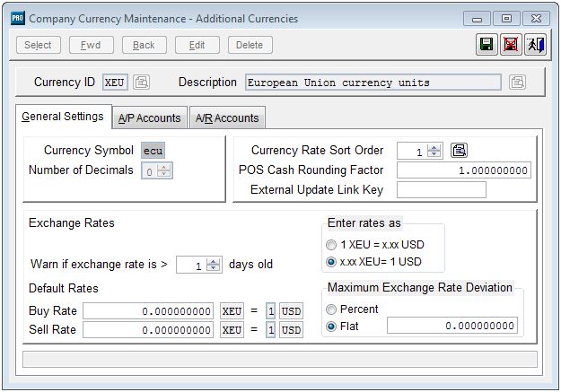Click the POS Cash Rounding Factor field

[464, 170]
